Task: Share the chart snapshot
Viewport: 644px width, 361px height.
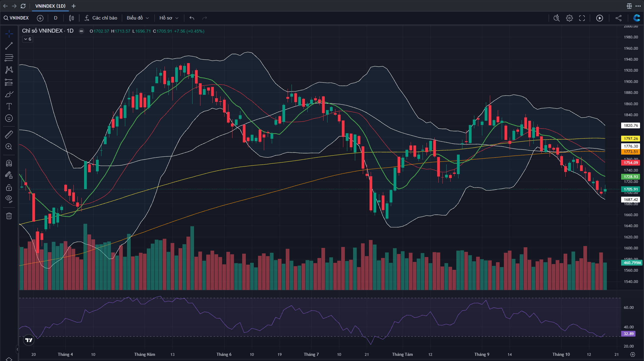Action: [618, 18]
